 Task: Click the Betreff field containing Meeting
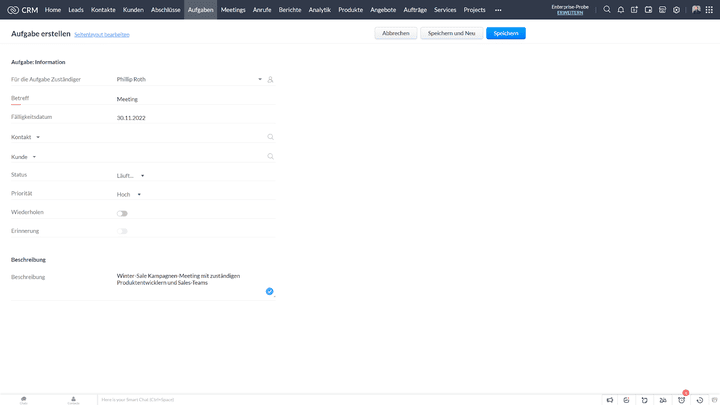pyautogui.click(x=196, y=99)
